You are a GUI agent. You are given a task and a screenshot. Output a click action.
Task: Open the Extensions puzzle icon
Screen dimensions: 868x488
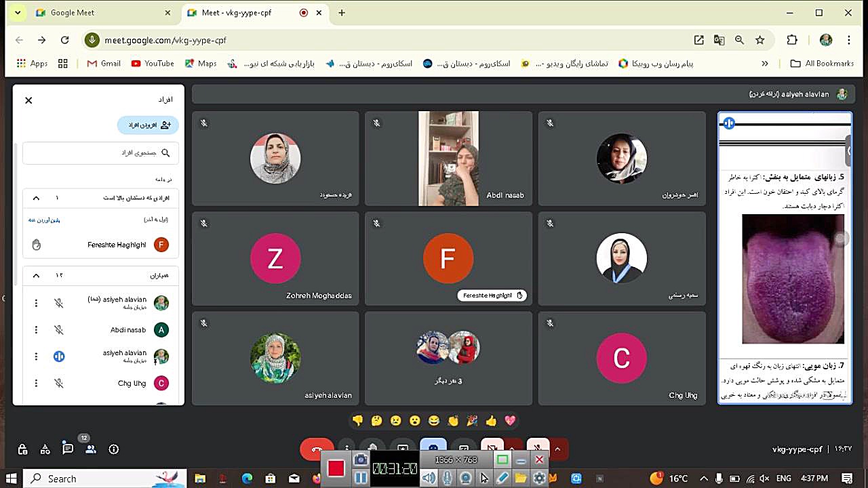pos(792,40)
